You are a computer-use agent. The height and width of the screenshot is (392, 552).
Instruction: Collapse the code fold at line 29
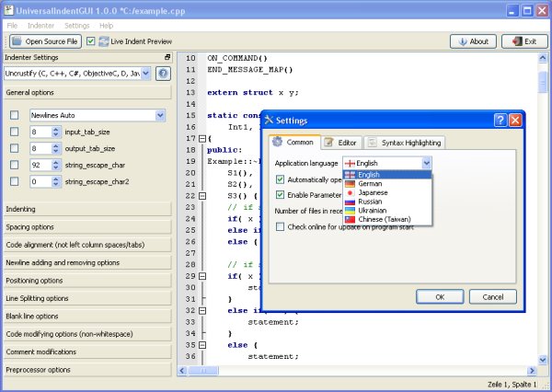click(x=202, y=276)
